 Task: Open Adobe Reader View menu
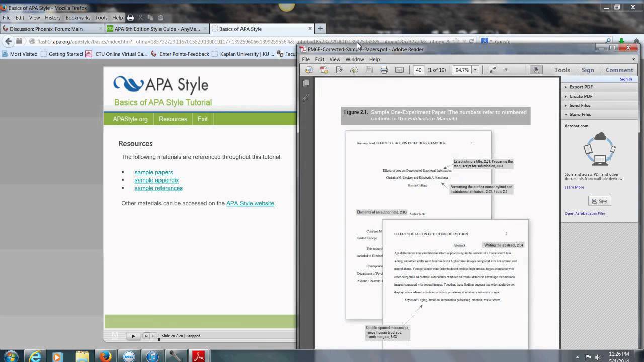coord(335,59)
